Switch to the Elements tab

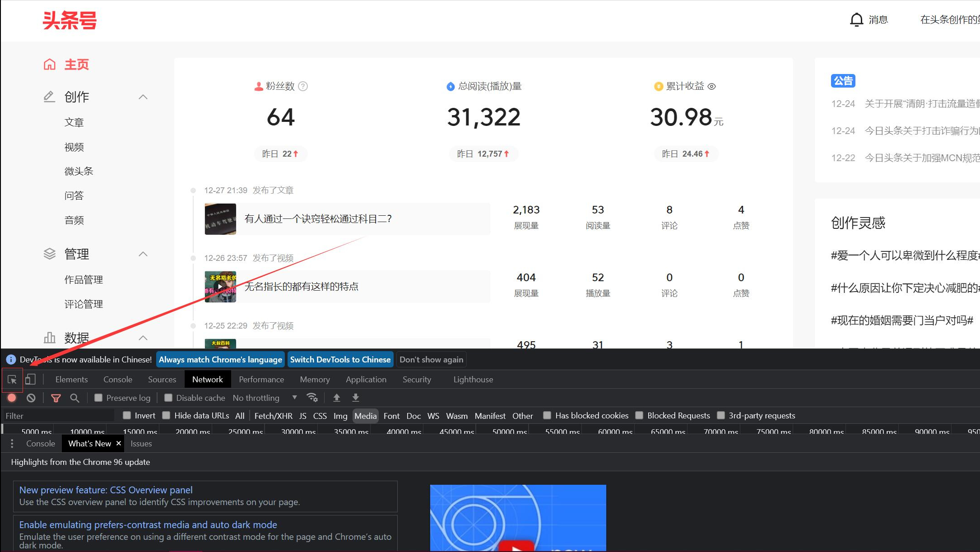point(71,380)
